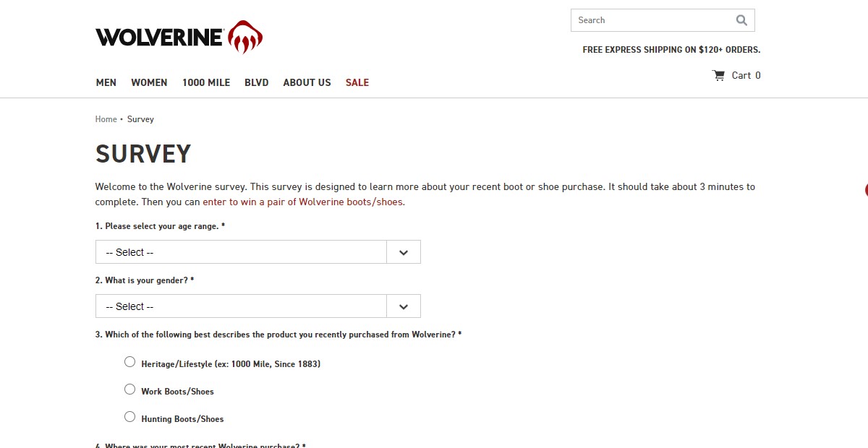
Task: Click the SURVEY heading
Action: click(143, 154)
